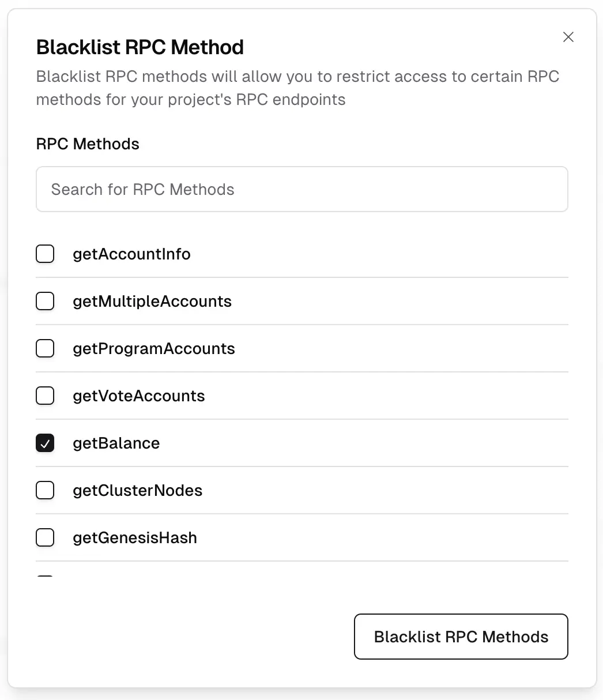Check the getMultipleAccounts checkbox
This screenshot has width=603, height=700.
coord(45,301)
